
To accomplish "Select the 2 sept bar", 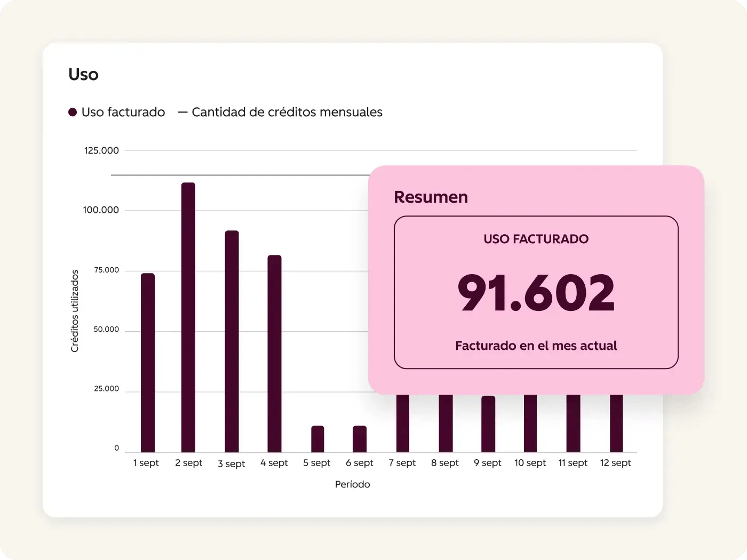I will pyautogui.click(x=188, y=317).
